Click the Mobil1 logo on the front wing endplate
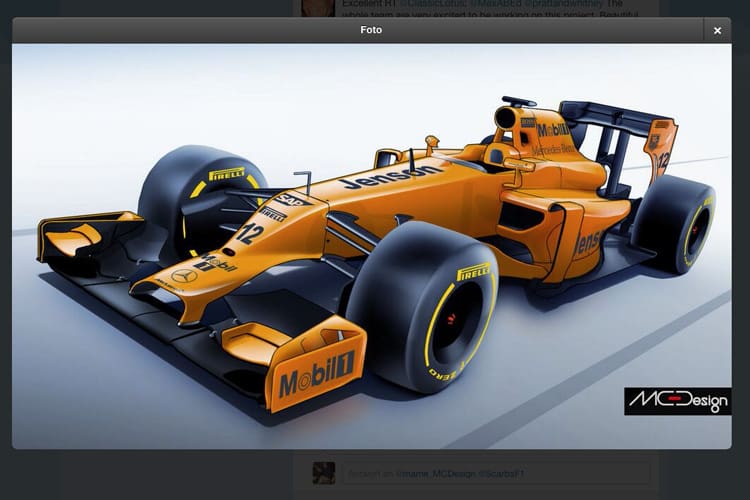This screenshot has height=500, width=750. click(316, 378)
